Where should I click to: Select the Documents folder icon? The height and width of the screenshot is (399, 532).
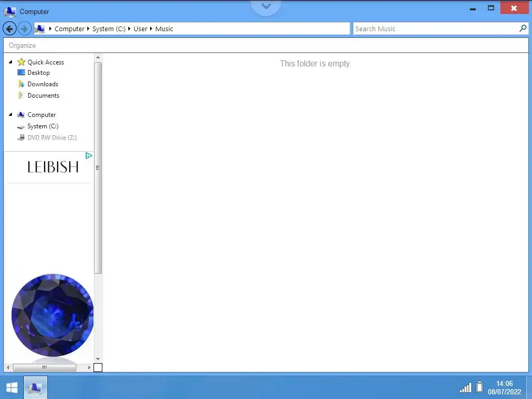point(21,96)
